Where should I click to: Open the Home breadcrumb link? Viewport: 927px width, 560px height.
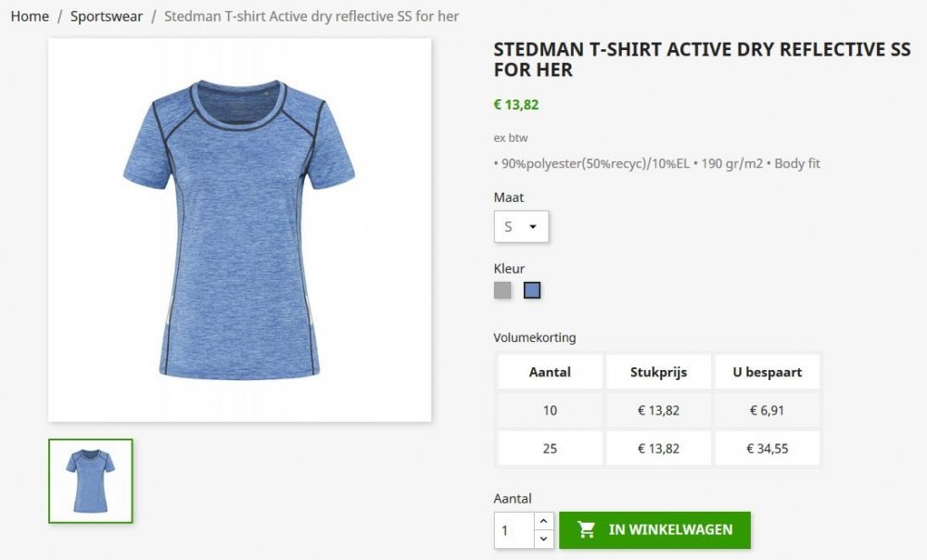coord(29,16)
